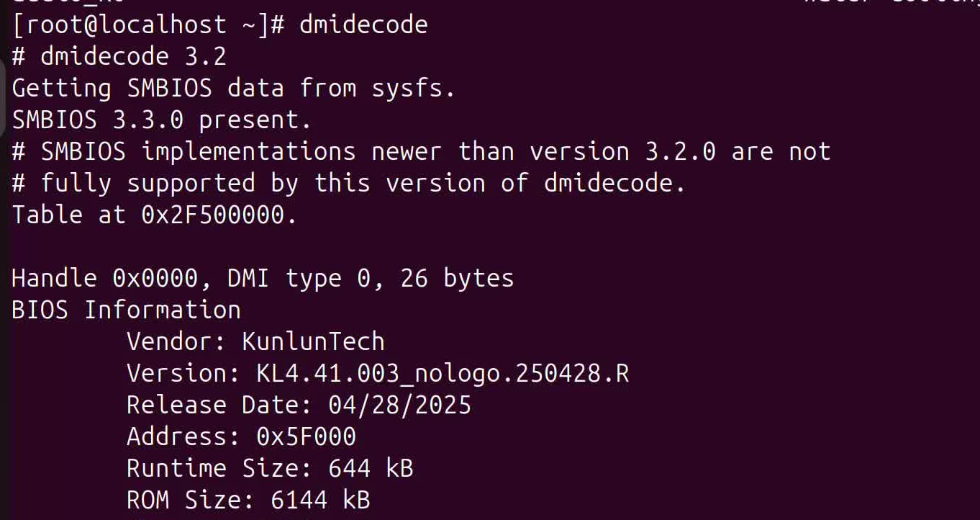
Task: Click the table address 0x2F500000
Action: tap(219, 215)
